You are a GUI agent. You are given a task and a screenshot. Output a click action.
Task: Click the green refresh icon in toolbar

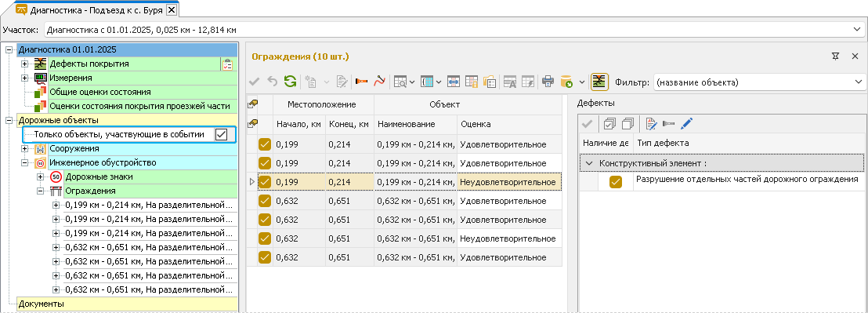coord(290,82)
